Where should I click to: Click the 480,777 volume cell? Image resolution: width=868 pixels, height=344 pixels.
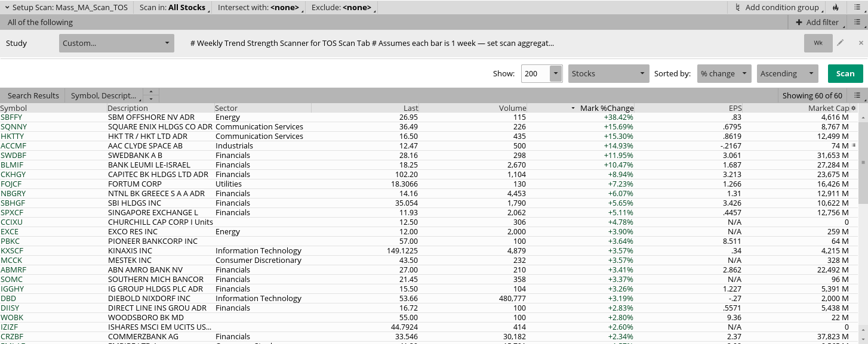pyautogui.click(x=512, y=298)
